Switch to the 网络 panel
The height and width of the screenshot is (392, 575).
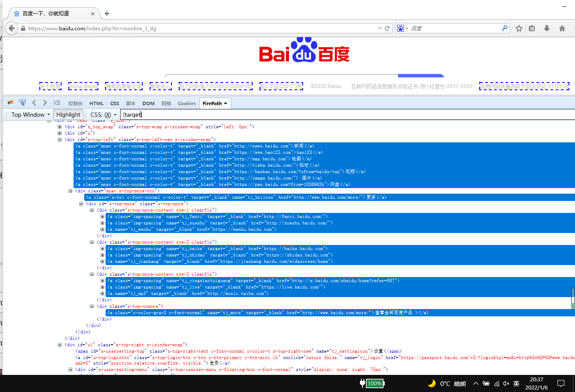(166, 103)
